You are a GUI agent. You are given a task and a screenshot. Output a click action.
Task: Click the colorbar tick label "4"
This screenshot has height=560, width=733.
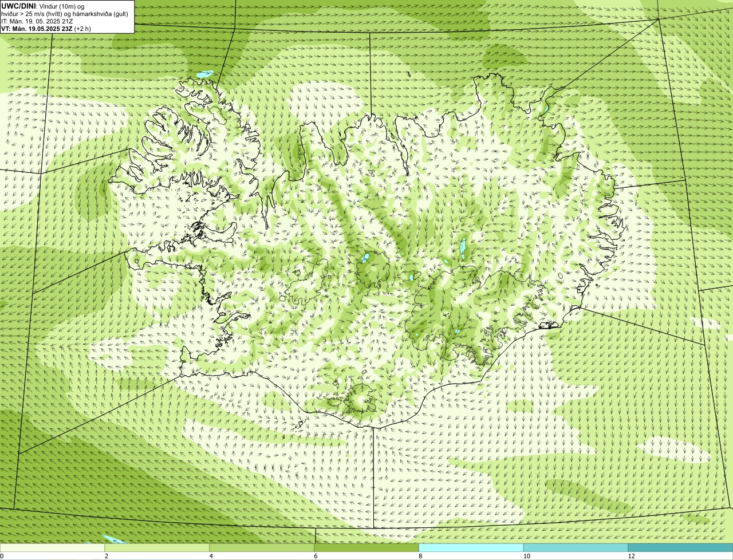[x=211, y=556]
